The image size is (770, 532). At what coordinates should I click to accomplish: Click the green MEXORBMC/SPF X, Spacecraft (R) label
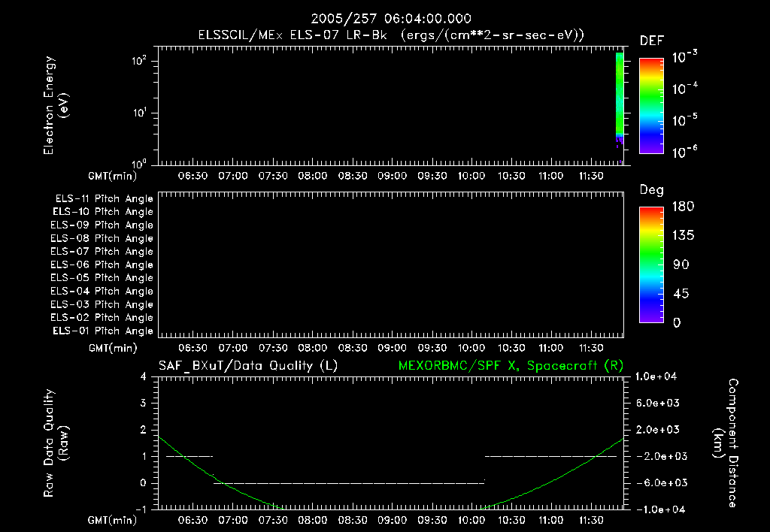pos(511,366)
